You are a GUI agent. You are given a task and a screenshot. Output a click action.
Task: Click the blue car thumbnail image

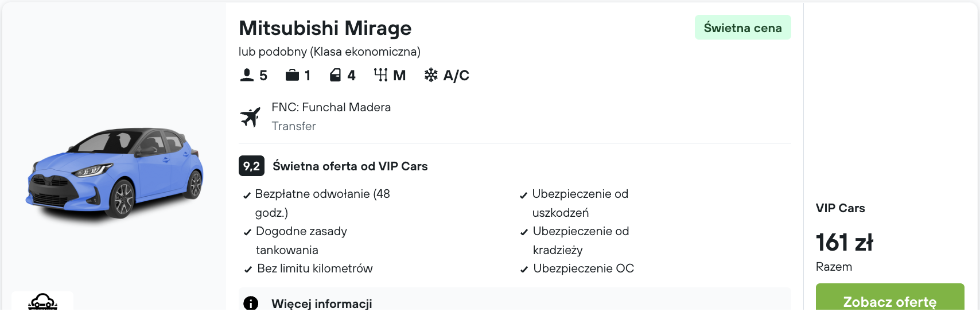(x=114, y=172)
